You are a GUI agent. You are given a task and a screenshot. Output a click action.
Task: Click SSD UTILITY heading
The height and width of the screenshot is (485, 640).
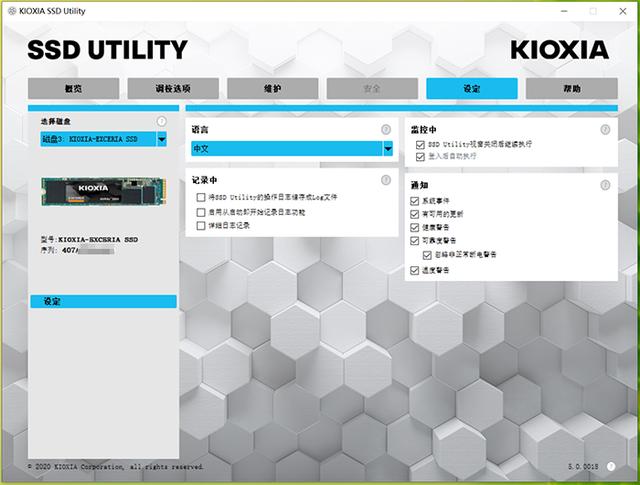tap(107, 50)
